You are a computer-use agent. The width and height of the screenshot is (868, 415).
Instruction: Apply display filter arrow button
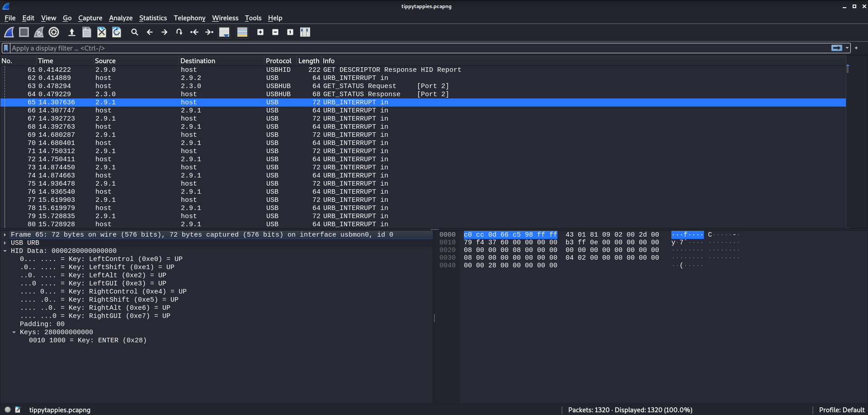point(837,48)
